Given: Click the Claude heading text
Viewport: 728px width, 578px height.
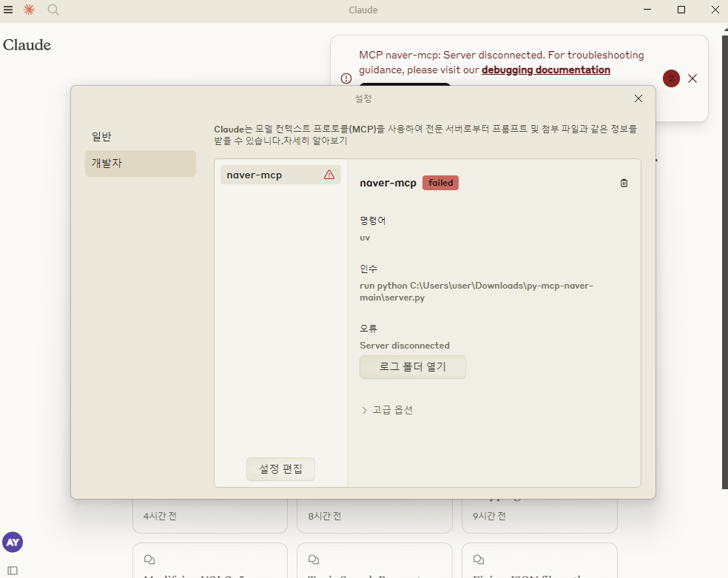Looking at the screenshot, I should pyautogui.click(x=27, y=45).
